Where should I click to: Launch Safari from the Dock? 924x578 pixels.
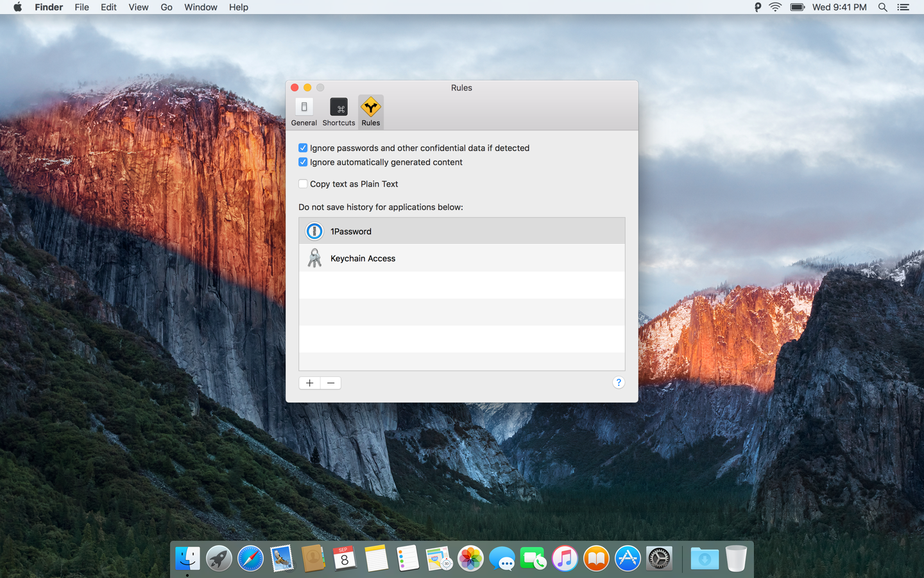tap(250, 559)
